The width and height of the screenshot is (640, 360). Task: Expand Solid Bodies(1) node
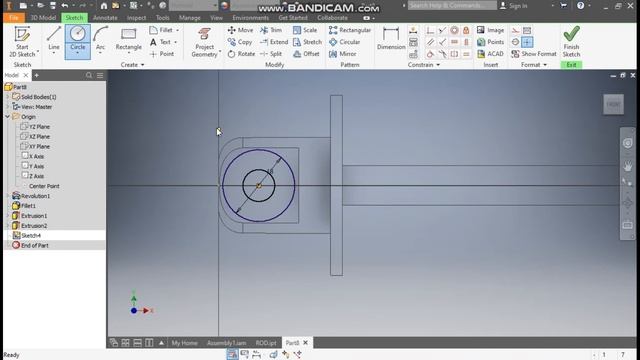pos(7,97)
